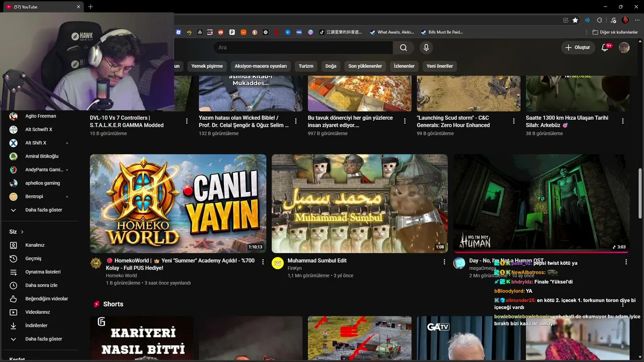Click the Oluştur create button
Screen dimensions: 644x362
click(x=579, y=48)
